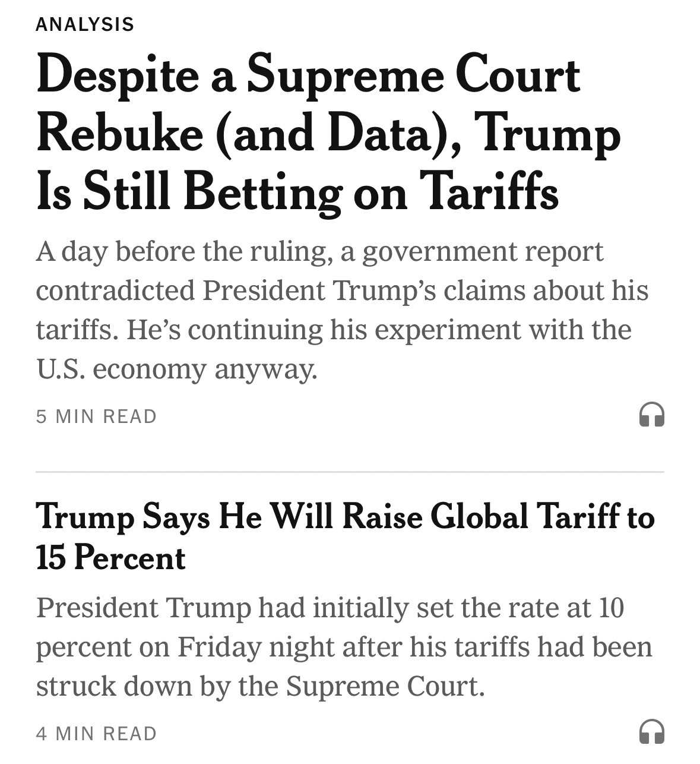Screen dimensions: 700x764
Task: Click 'struck down by the Supreme Court.' text
Action: (260, 686)
